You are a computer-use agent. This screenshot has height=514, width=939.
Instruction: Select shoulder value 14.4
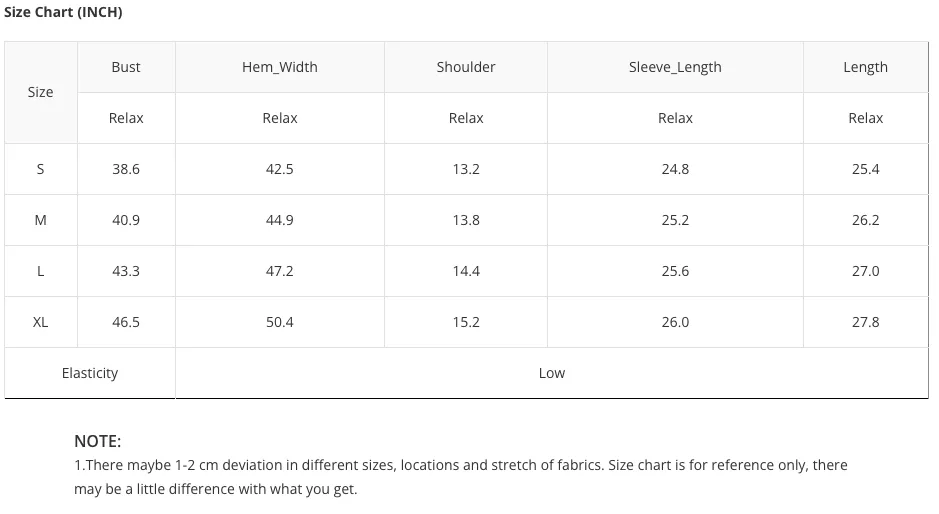(466, 271)
